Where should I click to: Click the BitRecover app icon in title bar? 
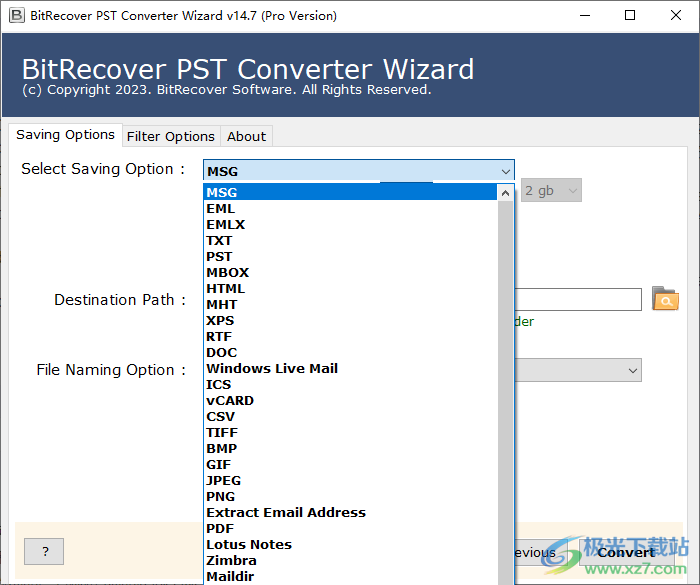point(17,16)
